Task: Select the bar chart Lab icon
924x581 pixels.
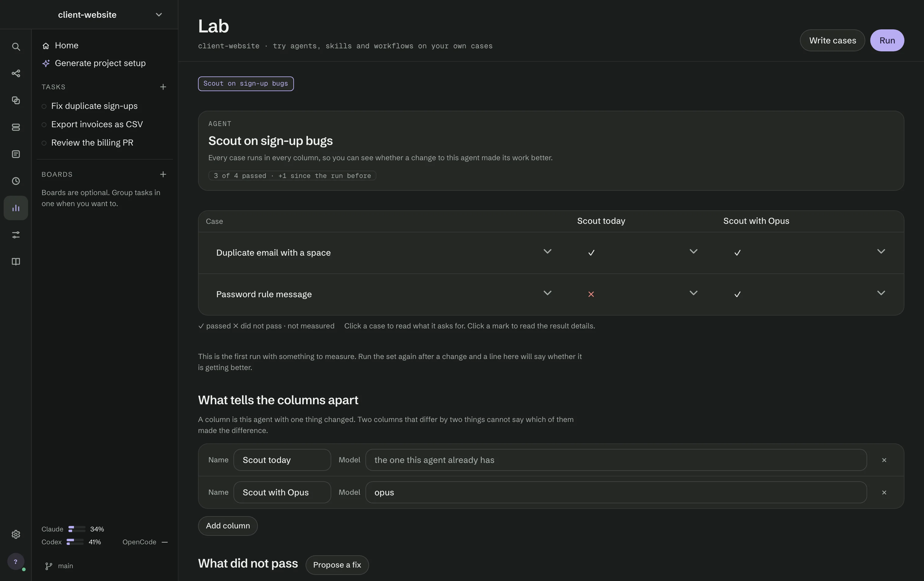Action: [16, 208]
